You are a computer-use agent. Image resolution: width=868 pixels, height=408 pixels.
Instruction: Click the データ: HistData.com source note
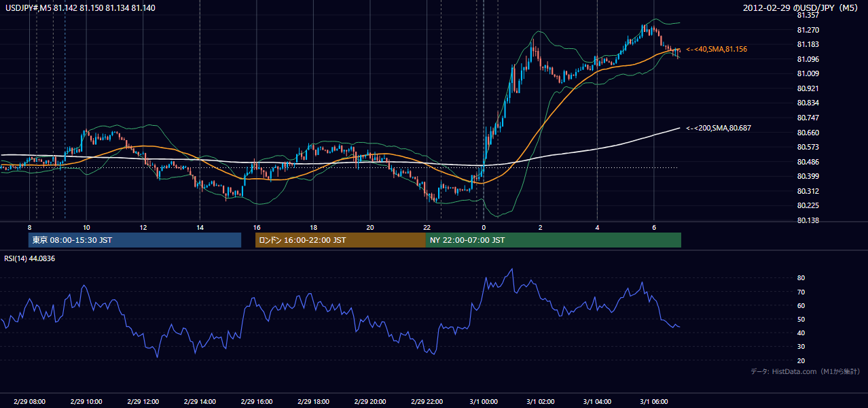(x=806, y=371)
